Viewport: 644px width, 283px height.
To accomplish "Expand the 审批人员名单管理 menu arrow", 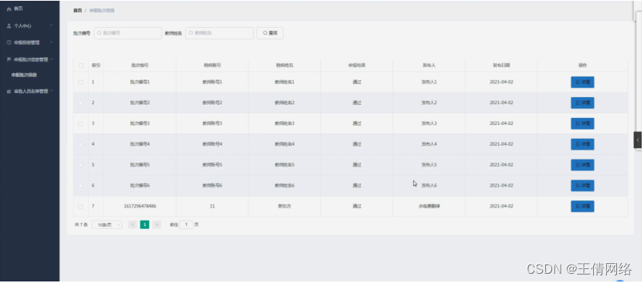I will pos(51,91).
